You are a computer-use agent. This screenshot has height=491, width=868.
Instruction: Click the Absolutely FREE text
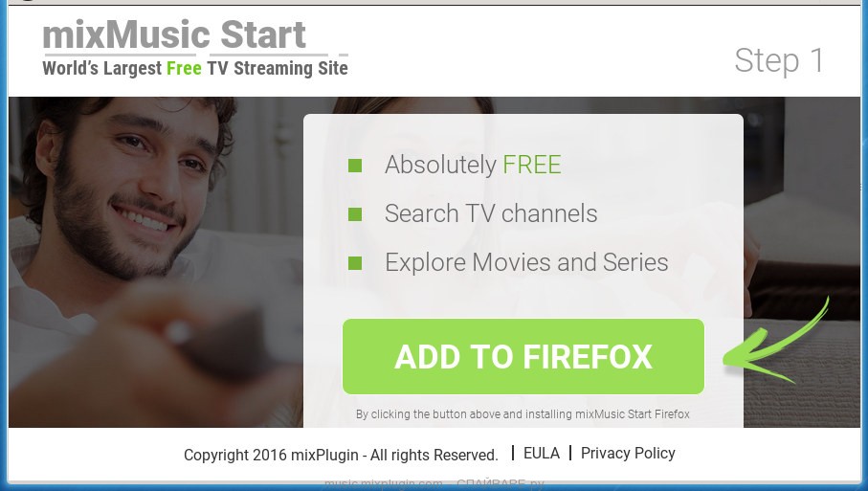474,165
